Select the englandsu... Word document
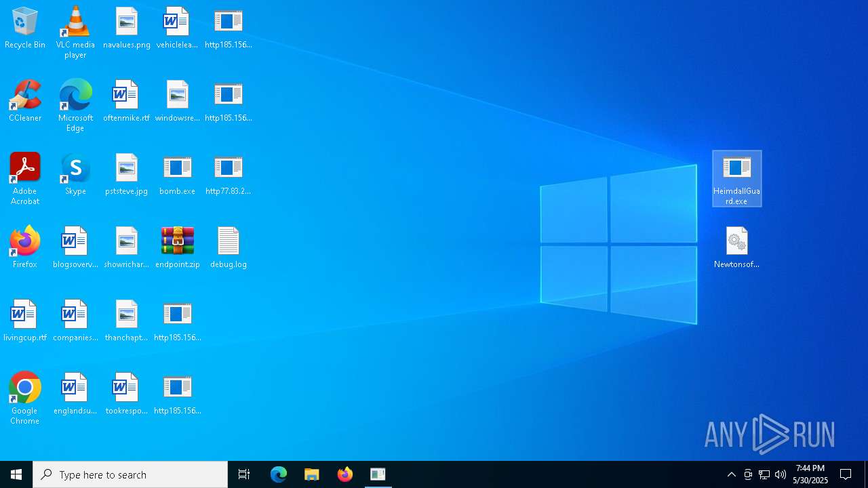 [75, 394]
